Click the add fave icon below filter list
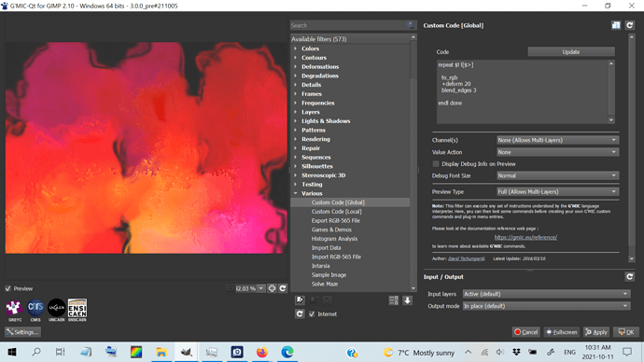Image resolution: width=644 pixels, height=362 pixels. coord(300,300)
